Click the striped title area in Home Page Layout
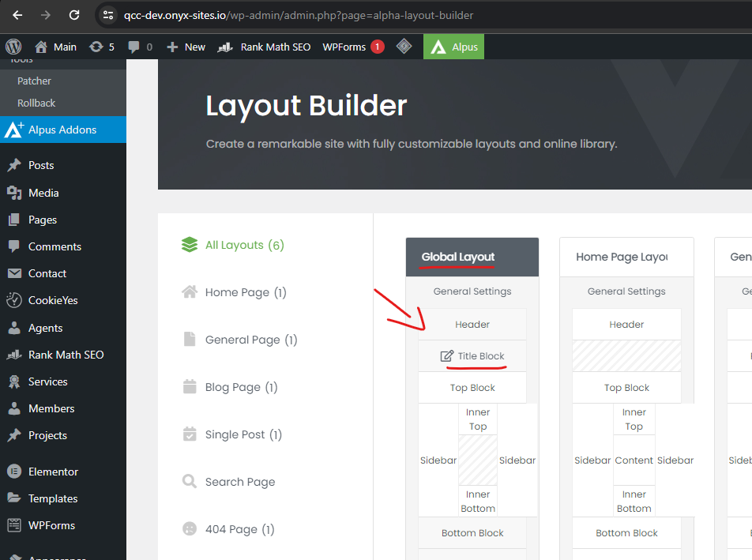The height and width of the screenshot is (560, 752). [x=626, y=356]
